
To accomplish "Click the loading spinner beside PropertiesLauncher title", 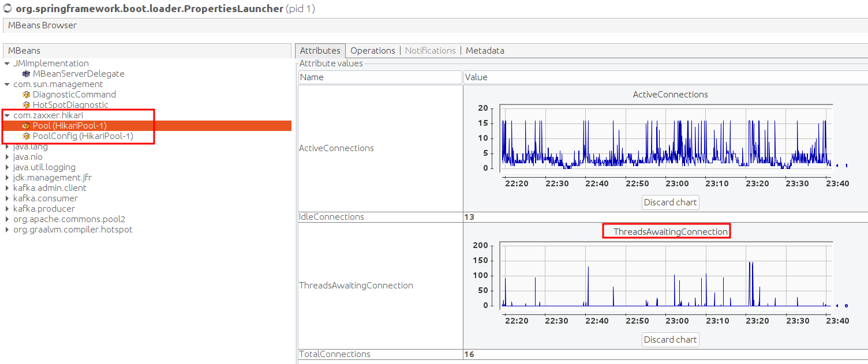I will tap(8, 8).
